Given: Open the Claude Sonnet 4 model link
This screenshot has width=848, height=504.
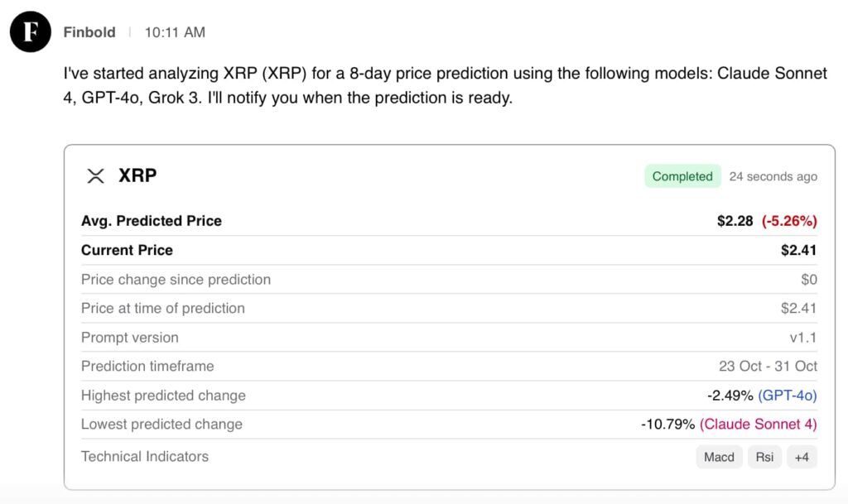Looking at the screenshot, I should (759, 424).
